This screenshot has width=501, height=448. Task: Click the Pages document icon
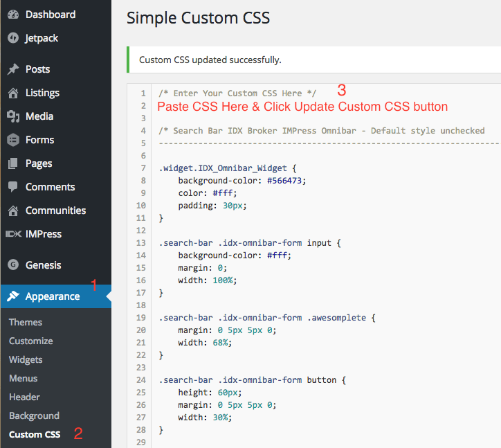(13, 163)
